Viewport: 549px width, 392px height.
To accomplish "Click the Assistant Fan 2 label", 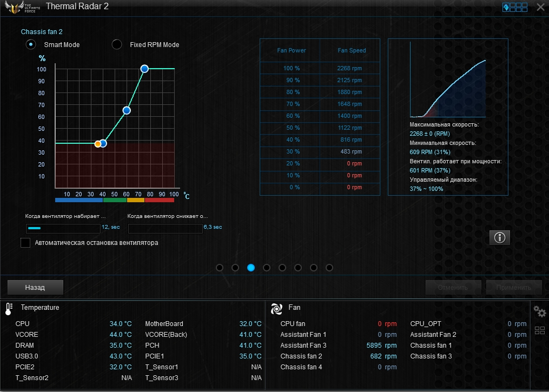I will [x=433, y=335].
